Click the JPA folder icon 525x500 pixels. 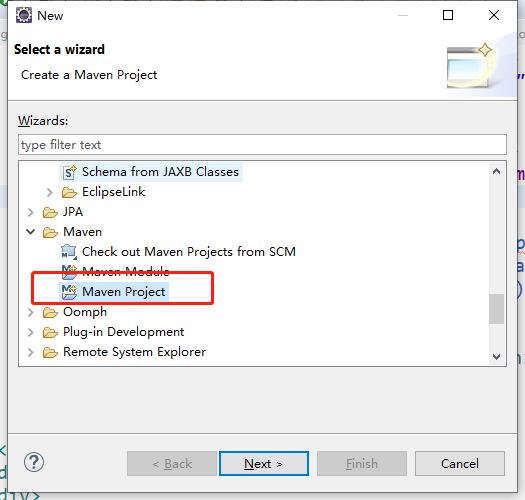[50, 212]
